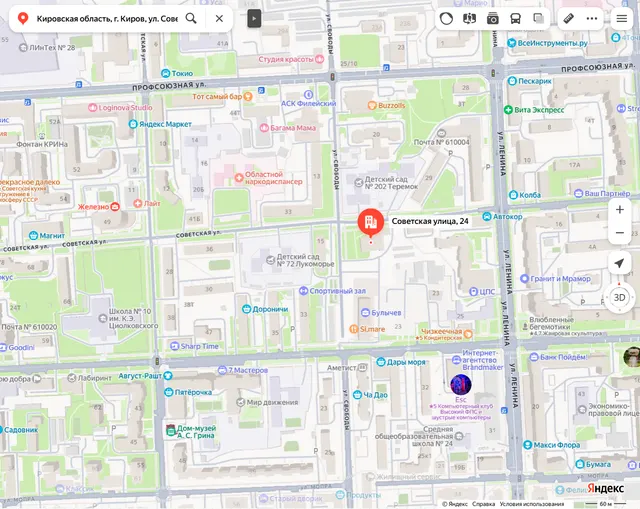Zoom out with the minus button
The width and height of the screenshot is (640, 509).
(620, 233)
